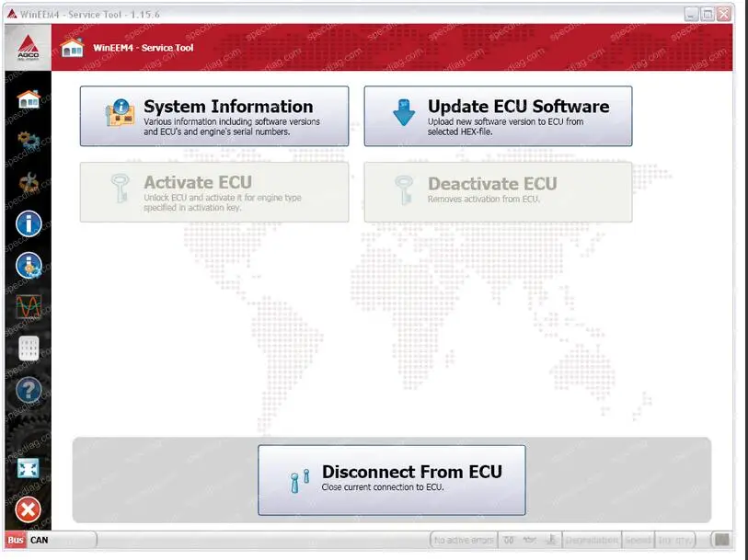The image size is (748, 560).
Task: Close the WinEEM4 window
Action: click(724, 15)
